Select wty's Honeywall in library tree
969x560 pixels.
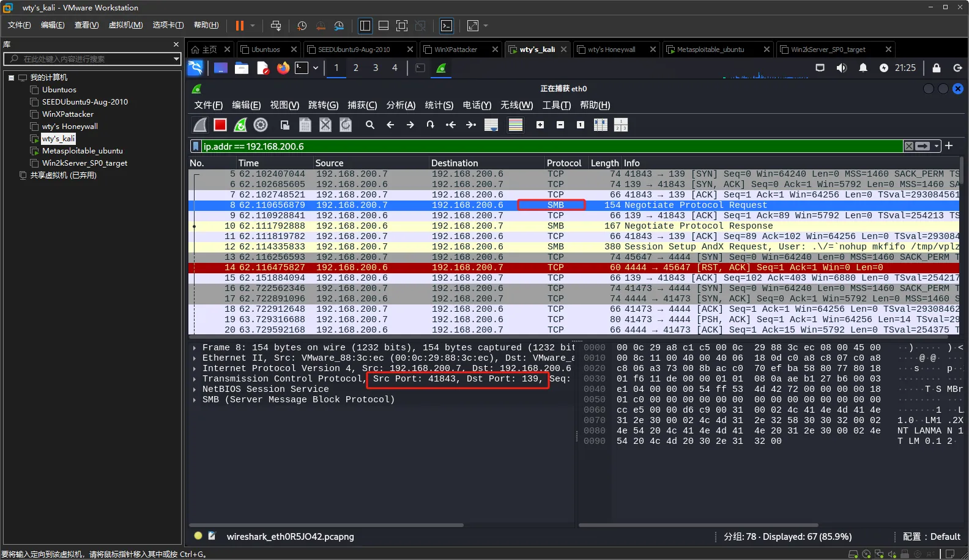pyautogui.click(x=69, y=127)
